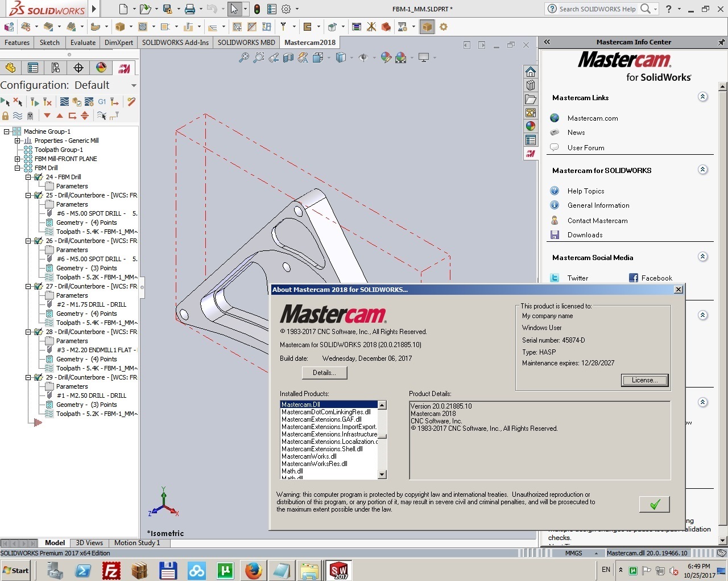Open Custom Properties icon in task pane
This screenshot has height=581, width=728.
(531, 140)
